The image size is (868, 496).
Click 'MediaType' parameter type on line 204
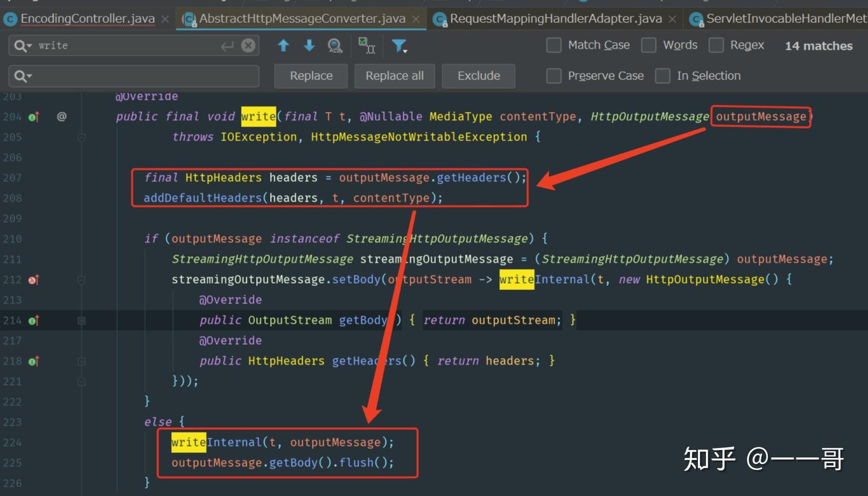tap(461, 116)
